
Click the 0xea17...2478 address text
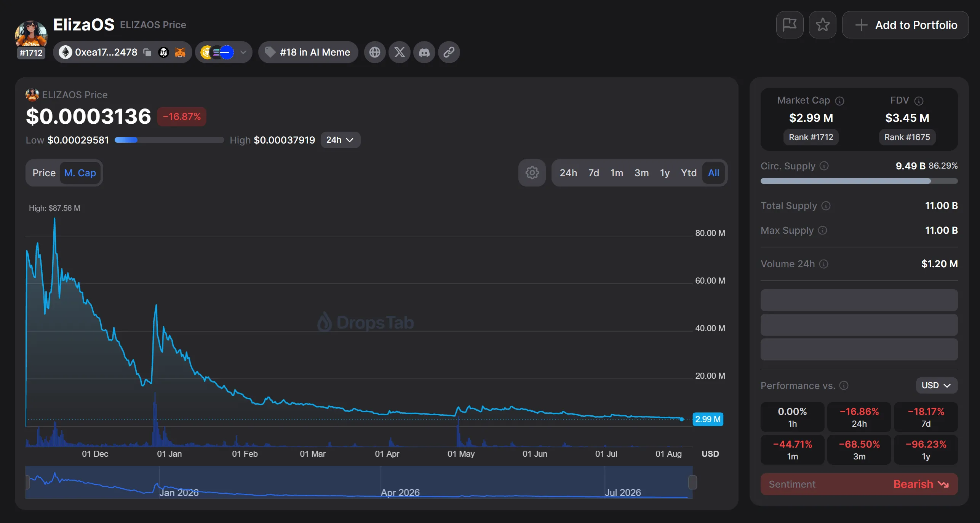pos(106,52)
